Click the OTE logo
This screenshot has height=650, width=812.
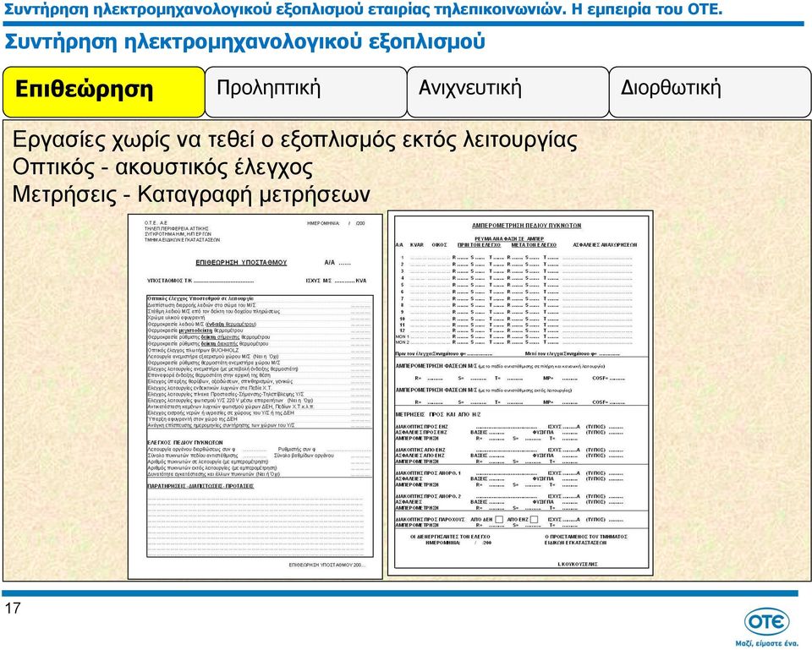point(767,621)
